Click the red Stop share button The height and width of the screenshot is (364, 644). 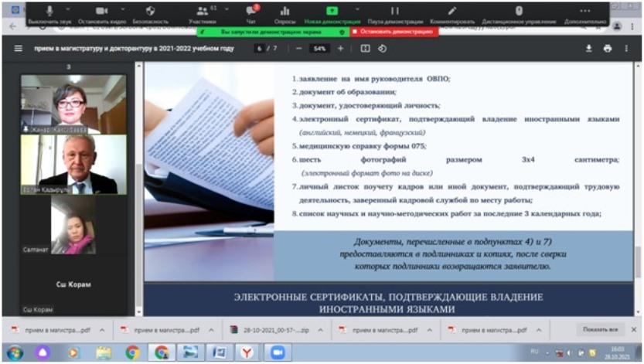click(393, 32)
